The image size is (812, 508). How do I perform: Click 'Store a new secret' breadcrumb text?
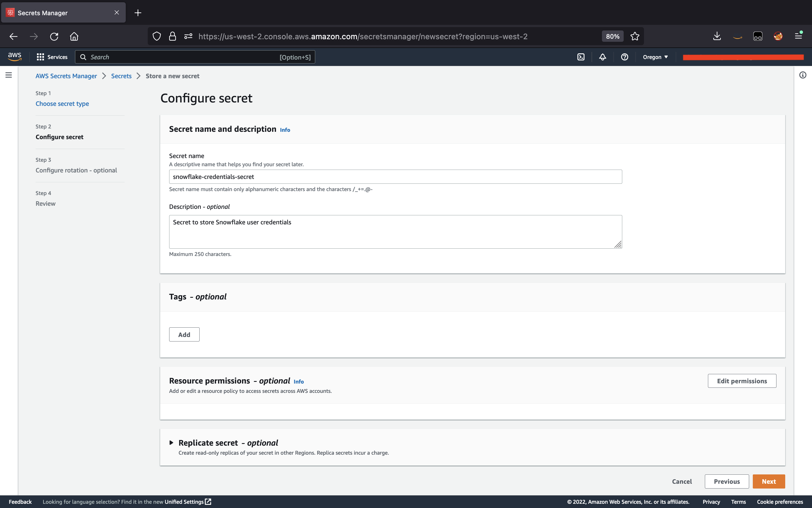point(173,76)
